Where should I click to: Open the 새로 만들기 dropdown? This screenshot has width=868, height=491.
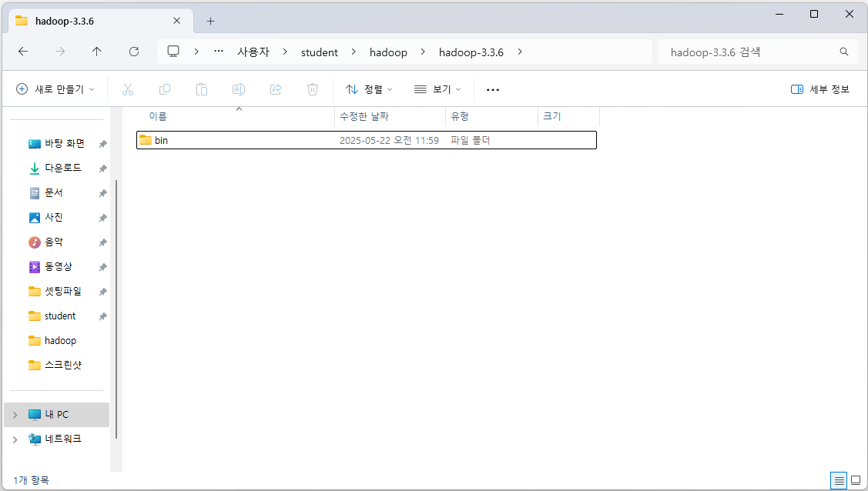[x=55, y=89]
